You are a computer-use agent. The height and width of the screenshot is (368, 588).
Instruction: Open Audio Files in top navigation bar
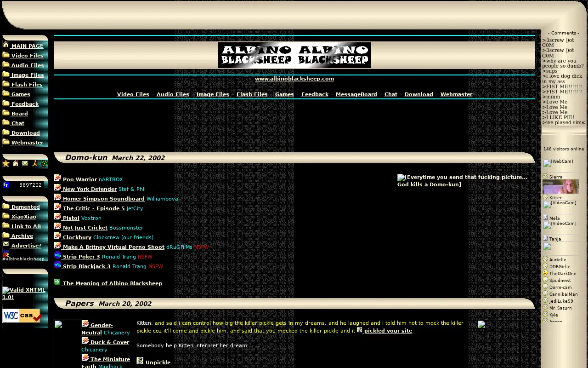click(x=173, y=94)
